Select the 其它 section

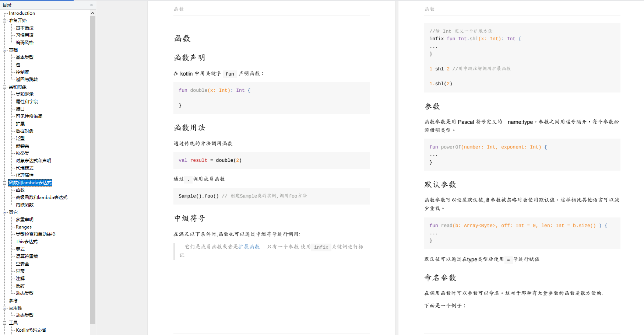(x=13, y=212)
